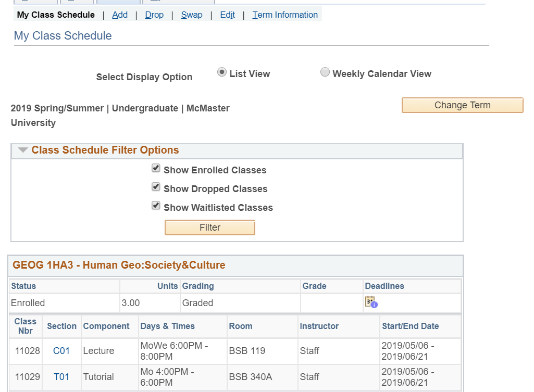Switch to the Swap tab

pos(192,15)
